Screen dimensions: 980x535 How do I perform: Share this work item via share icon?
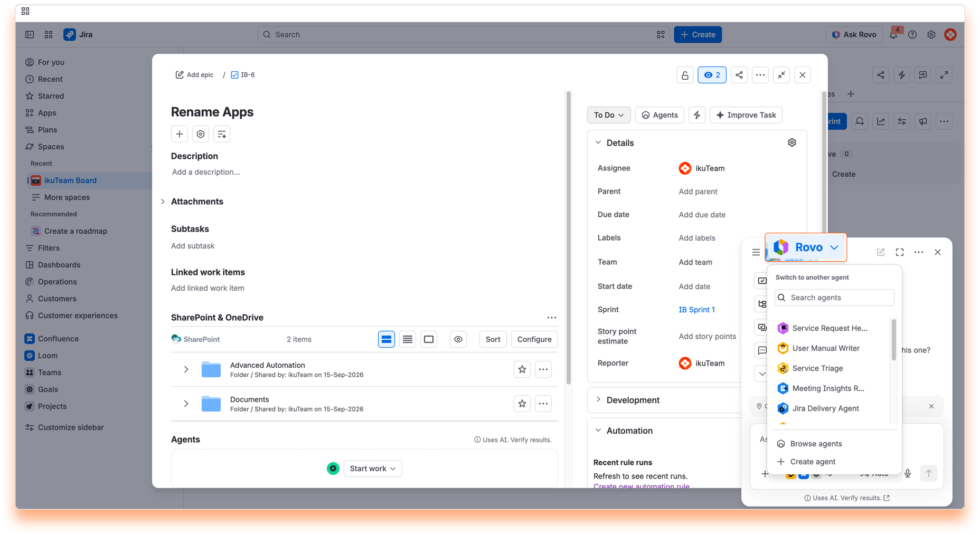pos(739,75)
